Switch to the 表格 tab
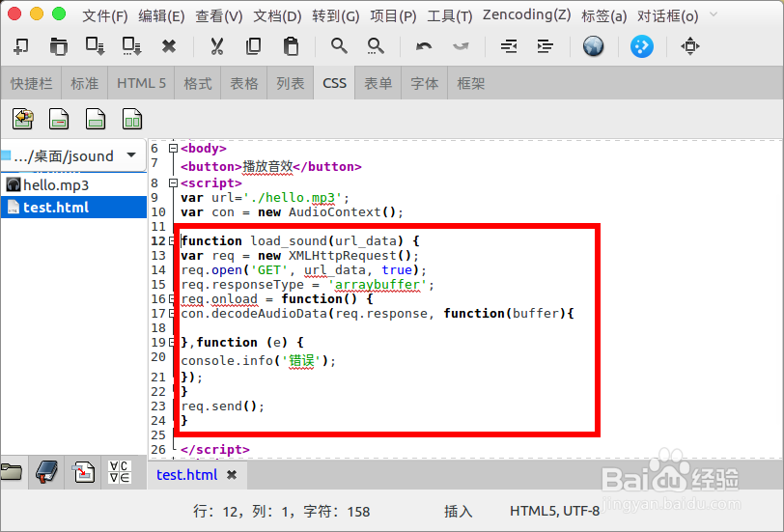Viewport: 784px width, 532px height. (x=244, y=83)
